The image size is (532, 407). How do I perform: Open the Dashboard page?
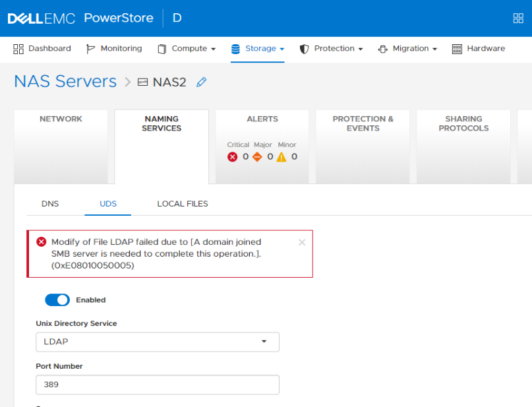[x=42, y=49]
